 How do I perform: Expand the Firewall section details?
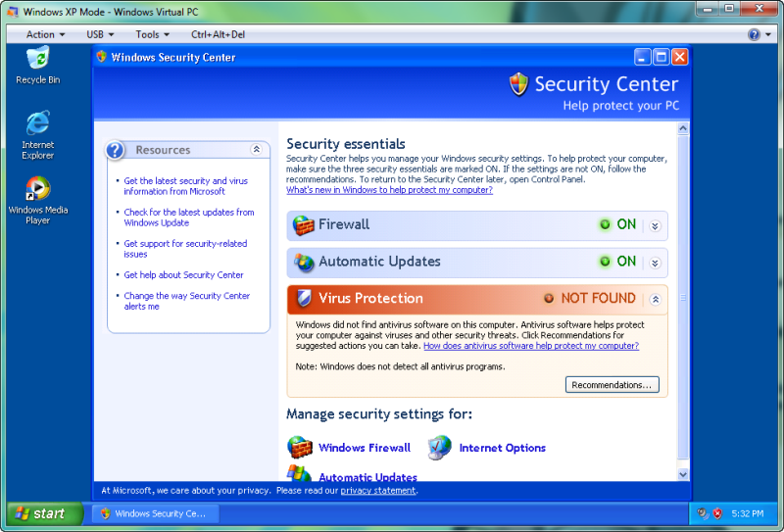[655, 226]
